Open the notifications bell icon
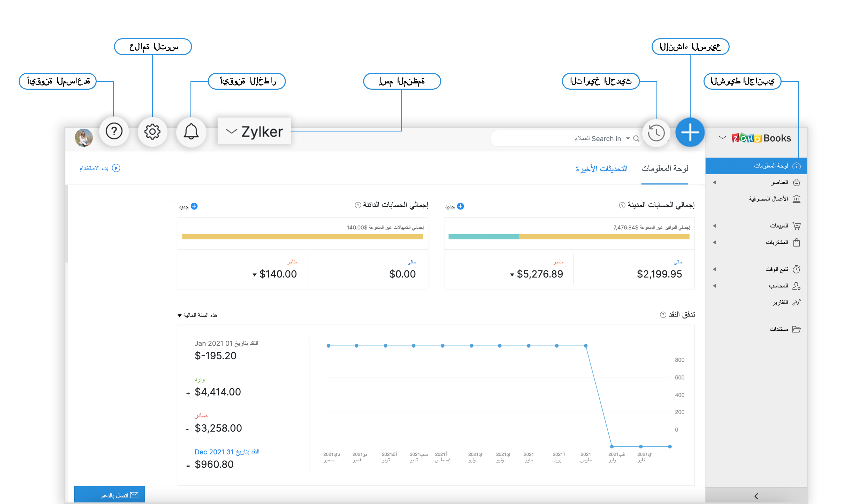 click(191, 132)
